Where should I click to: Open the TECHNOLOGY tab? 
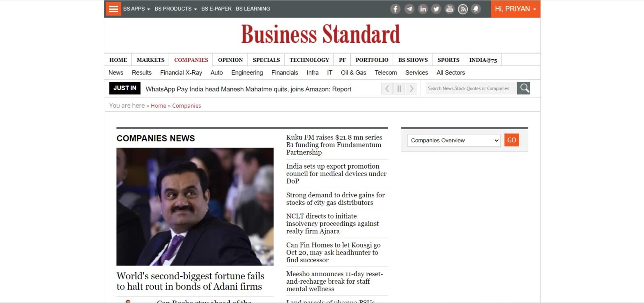click(x=309, y=60)
